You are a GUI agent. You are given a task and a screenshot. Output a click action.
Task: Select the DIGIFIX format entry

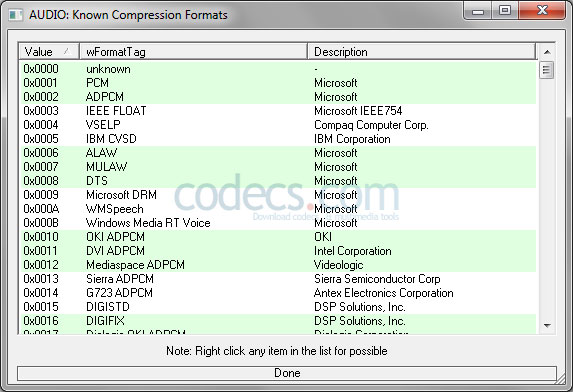pyautogui.click(x=105, y=321)
